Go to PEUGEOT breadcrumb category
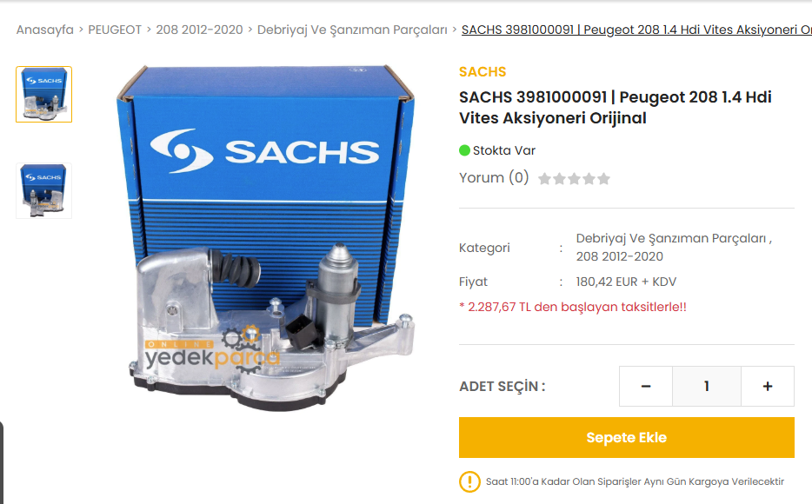The image size is (812, 504). click(x=115, y=30)
